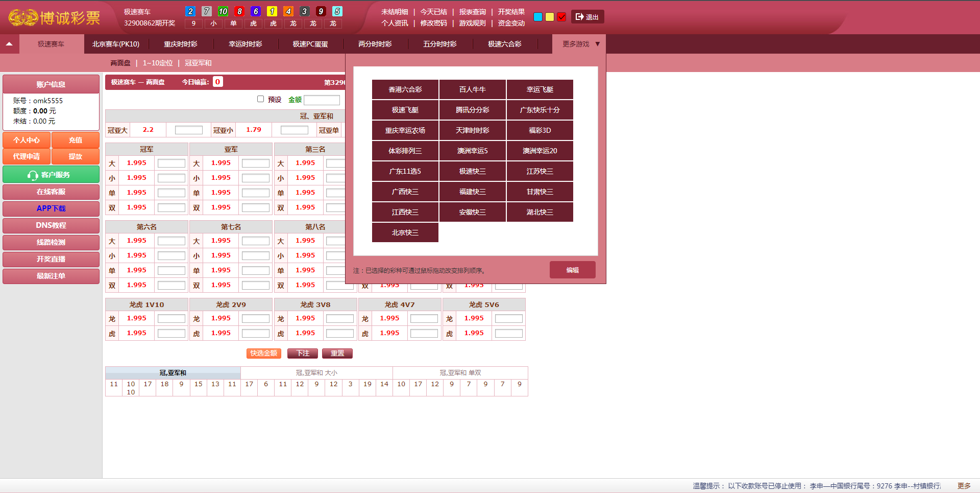980x493 pixels.
Task: Click the 金额 amount input field
Action: click(x=322, y=100)
